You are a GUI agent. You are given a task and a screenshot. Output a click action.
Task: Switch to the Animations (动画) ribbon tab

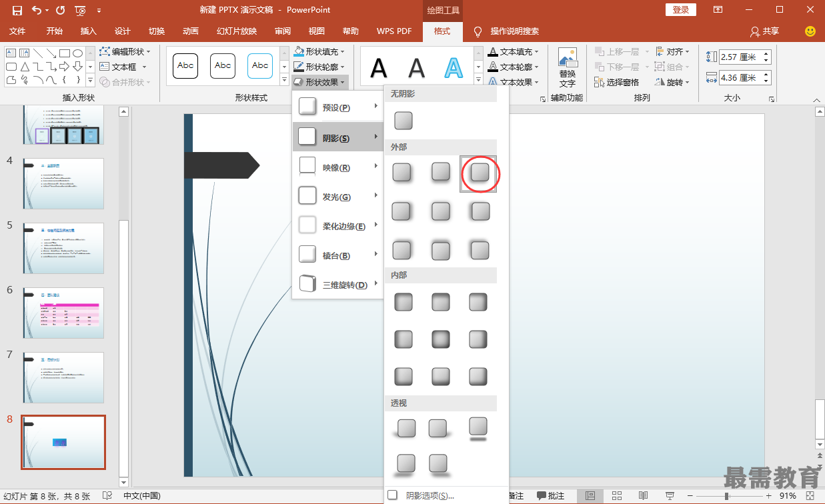[191, 31]
